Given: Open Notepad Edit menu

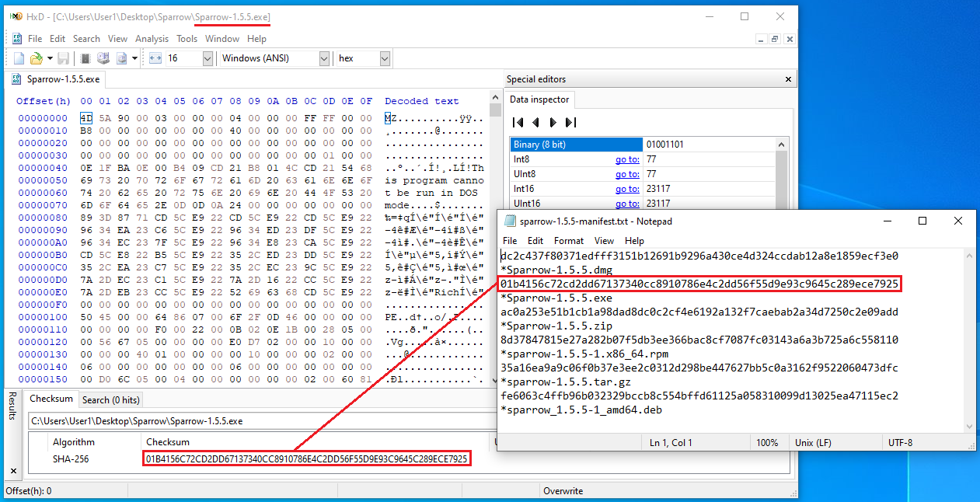Looking at the screenshot, I should (535, 241).
